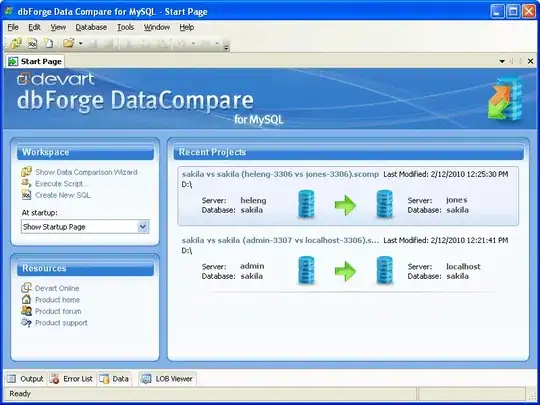540x405 pixels.
Task: Click the Devart Online link
Action: 57,288
